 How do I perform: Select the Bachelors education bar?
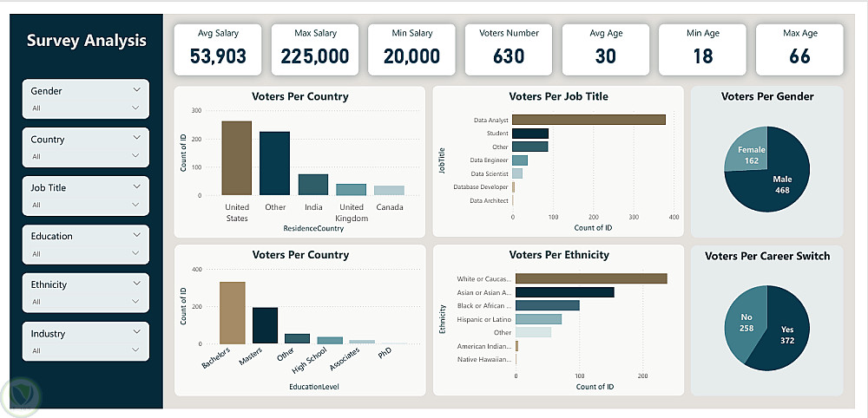tap(233, 313)
